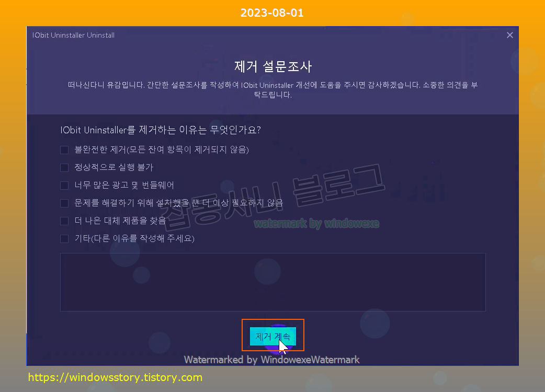Screen dimensions: 545x392
Task: Click inside the feedback text area
Action: pos(273,282)
